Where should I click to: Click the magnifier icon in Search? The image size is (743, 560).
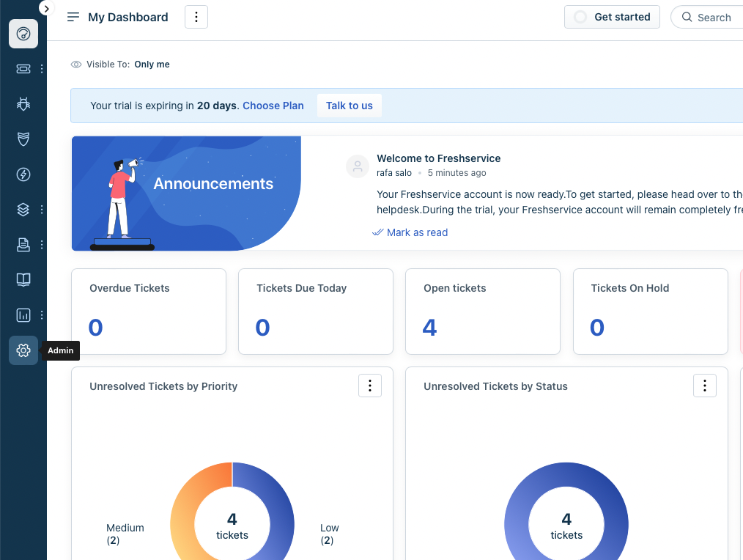[x=687, y=17]
